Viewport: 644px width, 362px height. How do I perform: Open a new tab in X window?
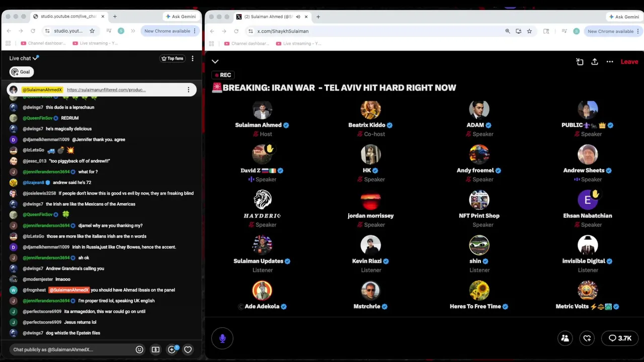(318, 17)
